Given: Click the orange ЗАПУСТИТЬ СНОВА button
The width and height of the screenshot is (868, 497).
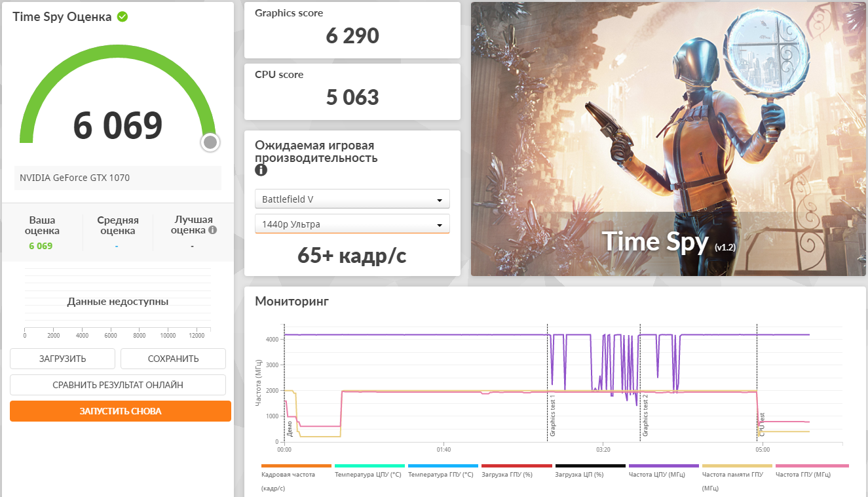Looking at the screenshot, I should point(121,411).
